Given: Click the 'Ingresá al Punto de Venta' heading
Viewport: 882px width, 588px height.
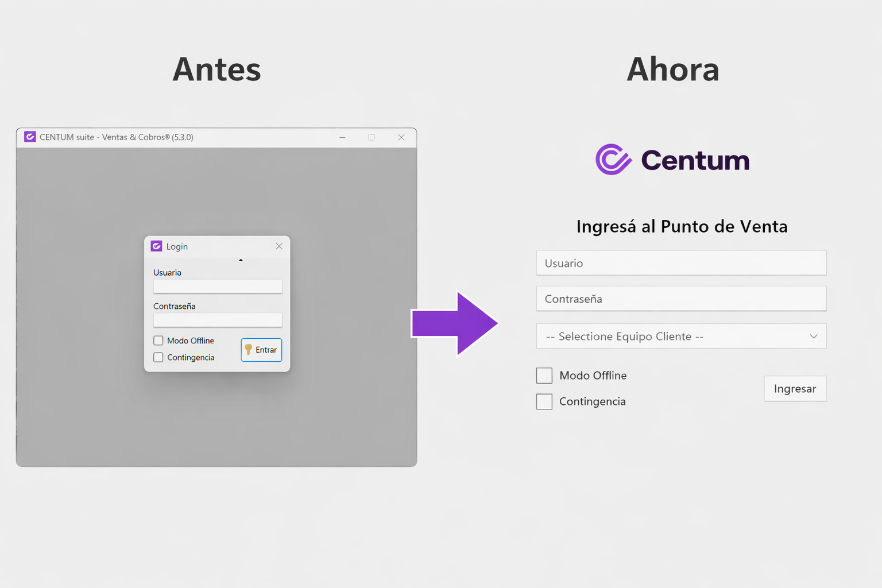Looking at the screenshot, I should [682, 226].
